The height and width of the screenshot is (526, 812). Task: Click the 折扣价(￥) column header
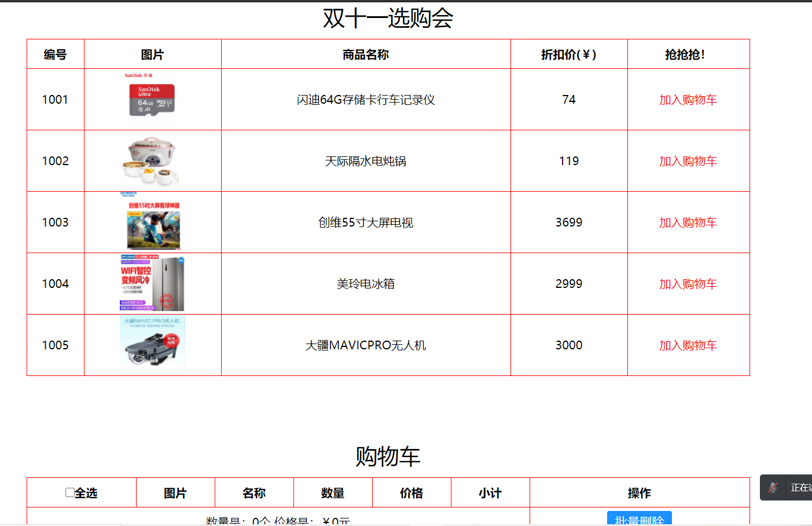568,54
